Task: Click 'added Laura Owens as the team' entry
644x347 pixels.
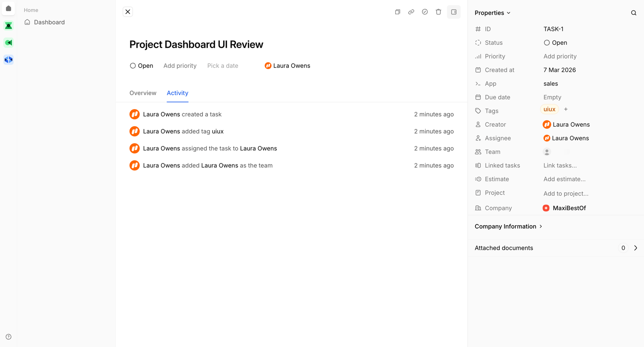Action: [x=291, y=165]
